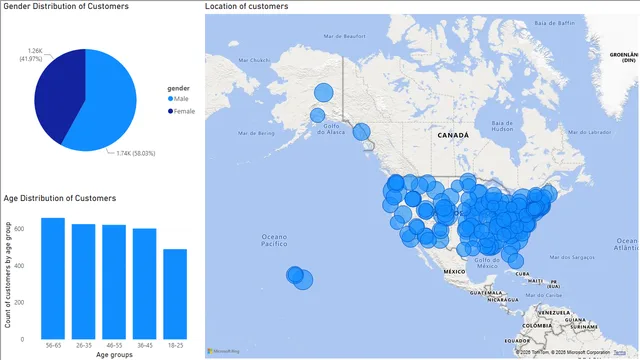
Task: Click the HAITI map label
Action: coord(535,281)
